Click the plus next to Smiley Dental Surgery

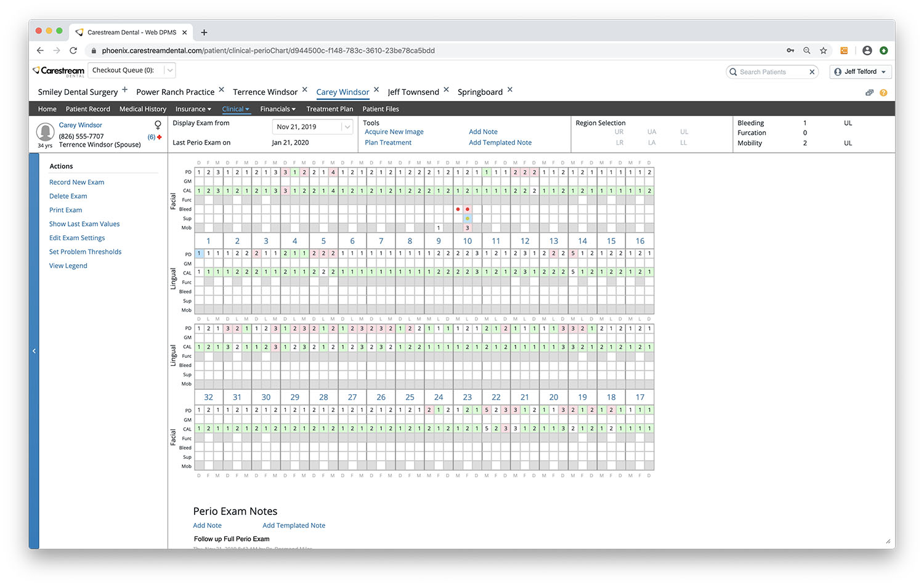pyautogui.click(x=124, y=90)
